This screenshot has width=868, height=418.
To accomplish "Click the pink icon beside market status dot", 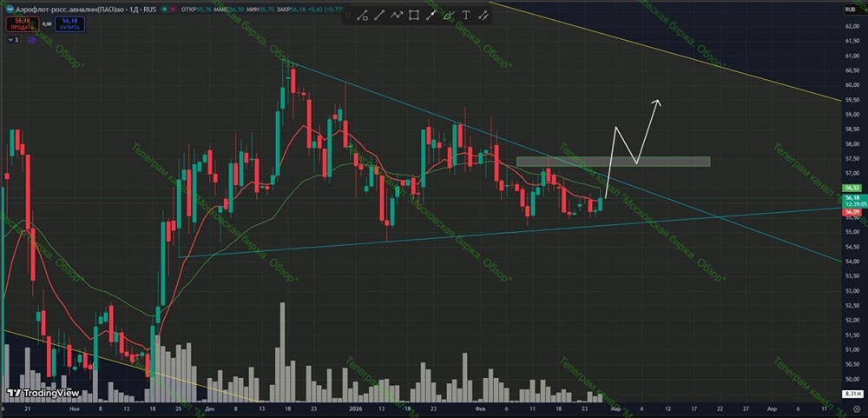I will click(x=173, y=10).
